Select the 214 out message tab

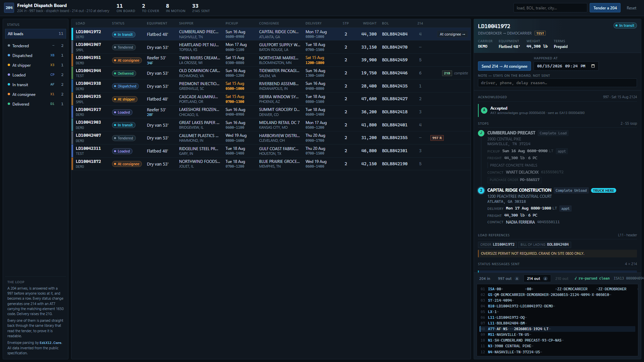pos(537,279)
